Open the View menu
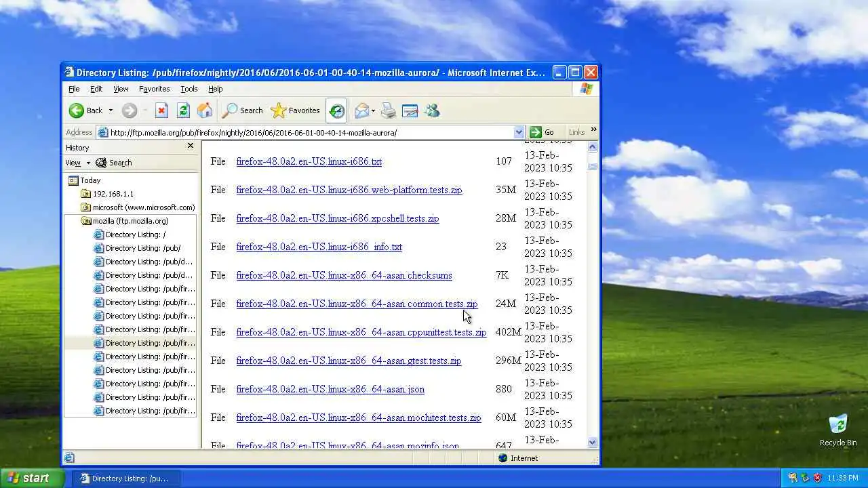 [x=121, y=89]
